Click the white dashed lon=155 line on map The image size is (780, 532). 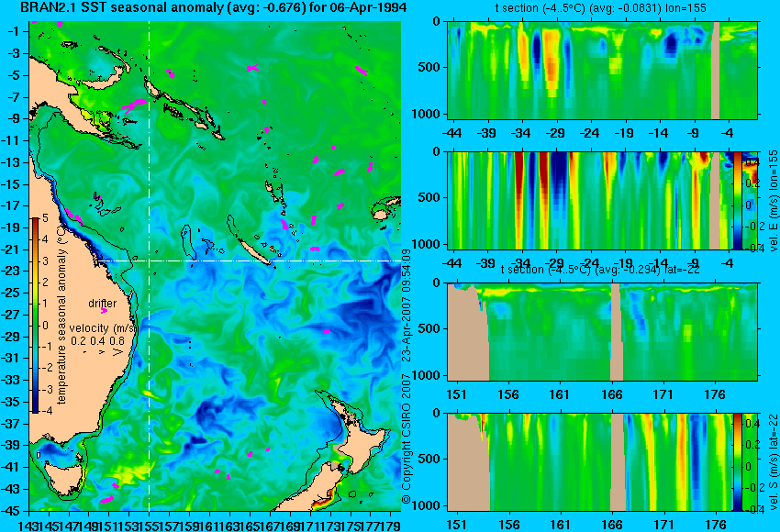click(x=149, y=266)
